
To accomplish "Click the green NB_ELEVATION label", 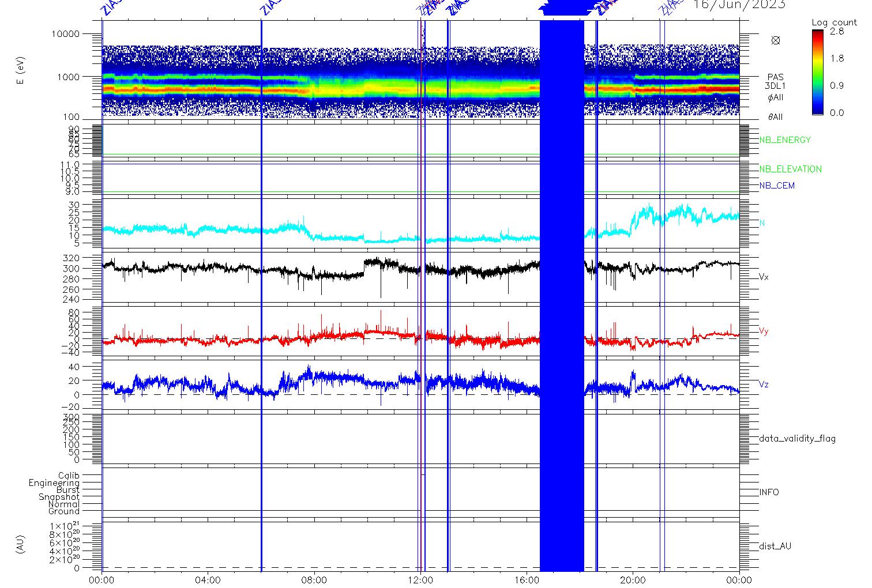I will 790,169.
